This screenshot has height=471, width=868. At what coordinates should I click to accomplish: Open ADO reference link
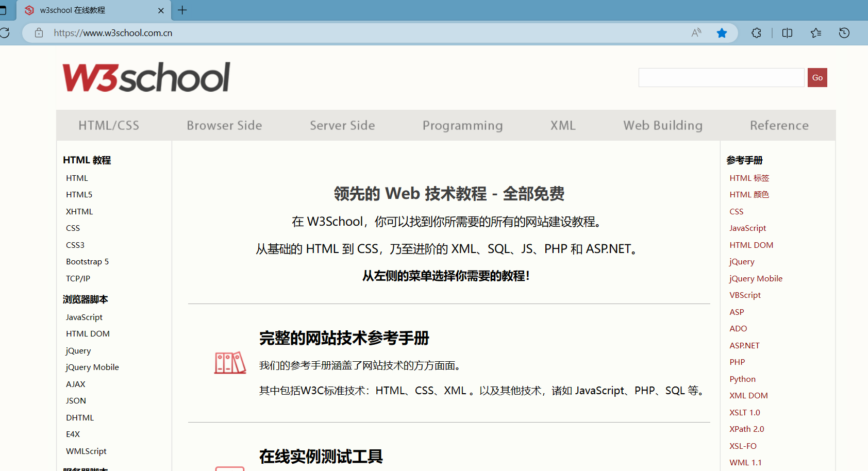pos(738,328)
